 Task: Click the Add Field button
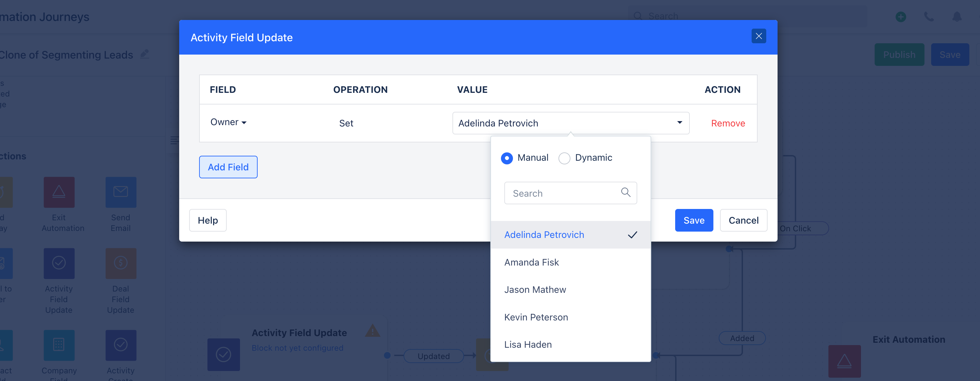228,167
